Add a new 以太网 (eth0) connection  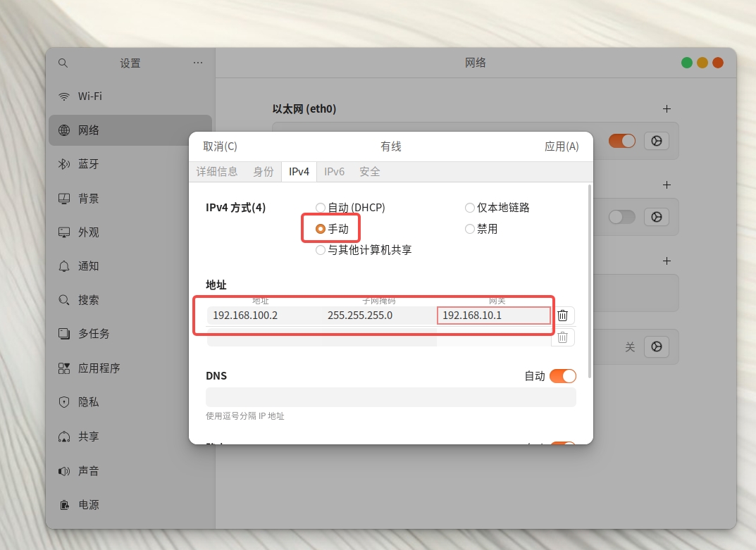667,109
